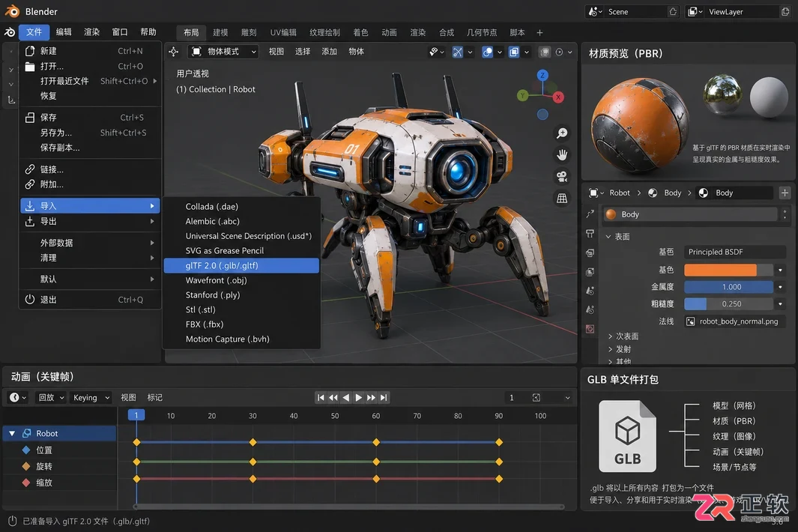Collapse the 表面 surface panel

click(x=608, y=237)
